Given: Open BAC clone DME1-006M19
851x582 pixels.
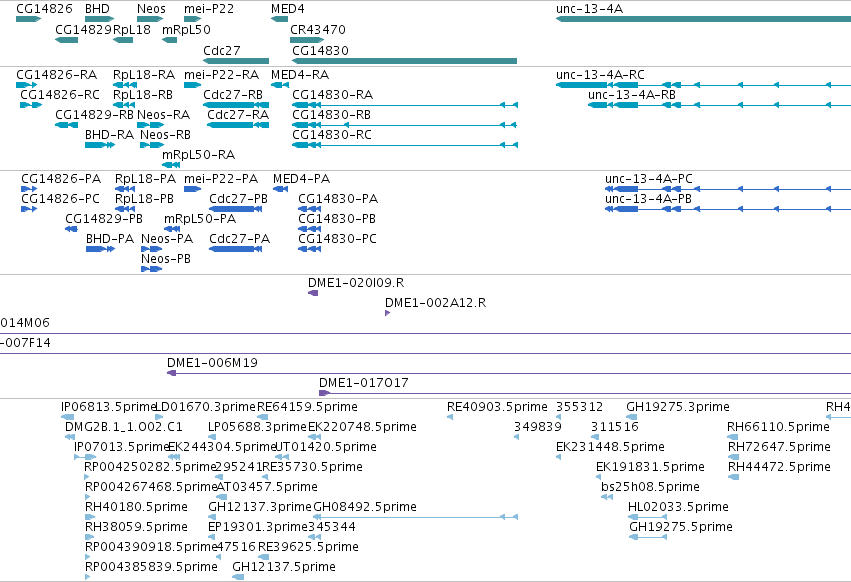Looking at the screenshot, I should coord(212,363).
